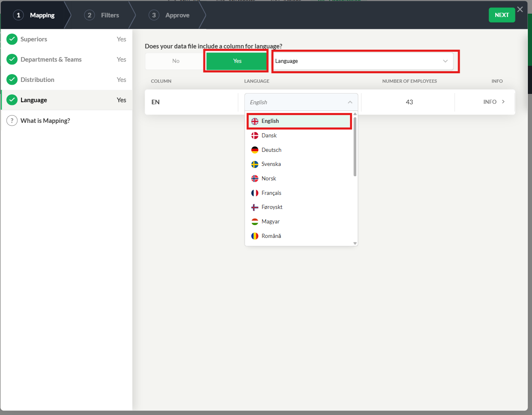Click the checkmark icon beside Language in sidebar

pyautogui.click(x=12, y=100)
